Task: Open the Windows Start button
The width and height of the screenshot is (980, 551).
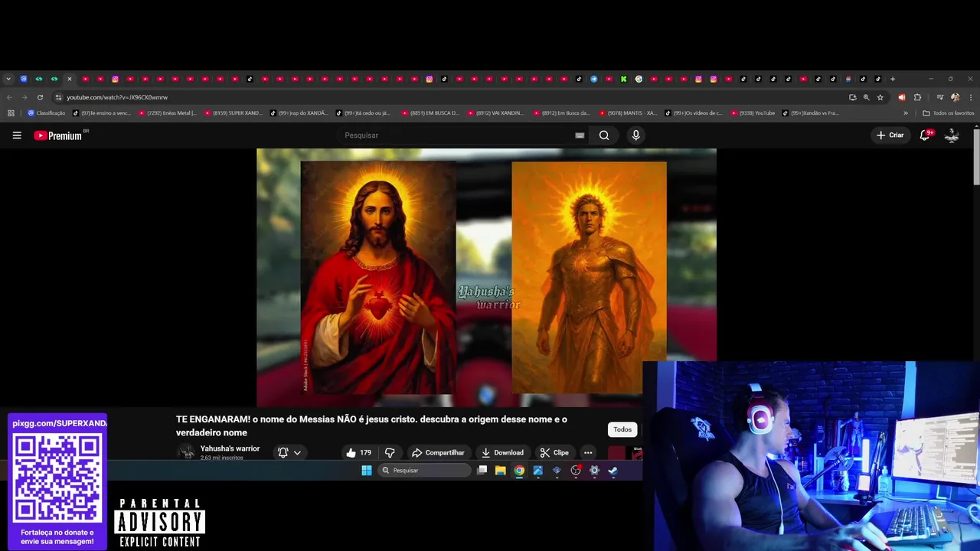Action: (367, 471)
